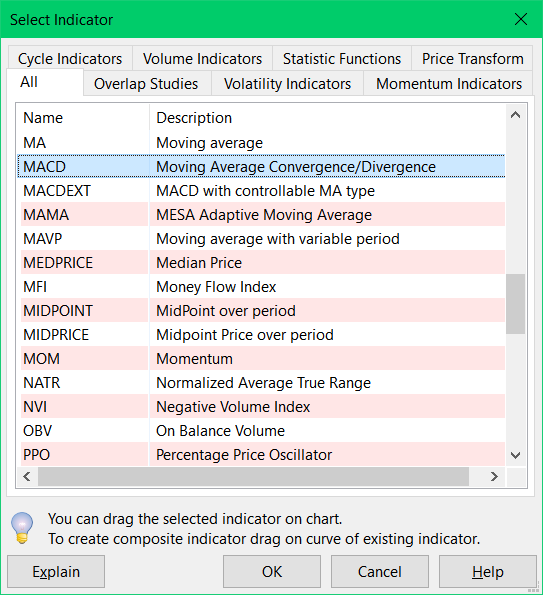Sort by the Name column header
The image size is (543, 595).
83,118
